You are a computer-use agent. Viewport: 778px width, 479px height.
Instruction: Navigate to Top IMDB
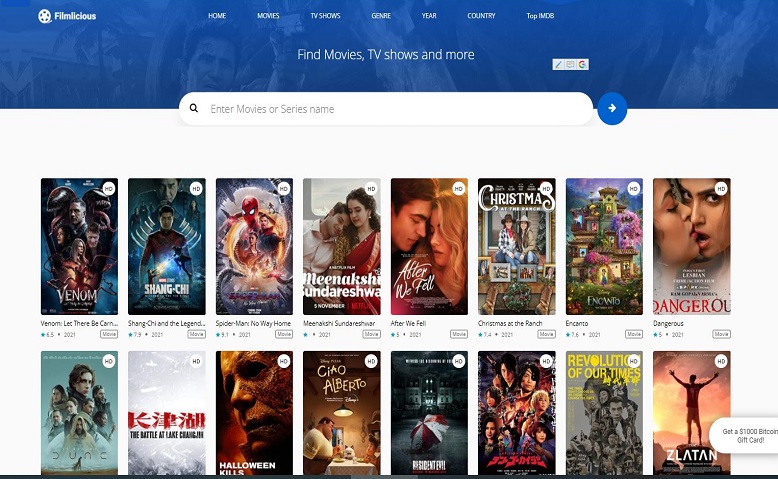[540, 16]
